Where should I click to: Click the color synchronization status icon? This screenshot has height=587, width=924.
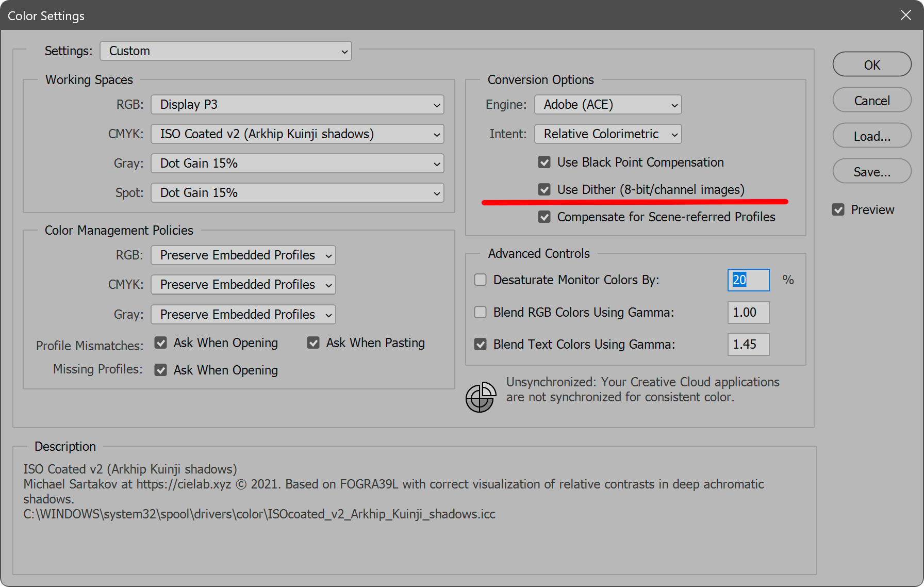click(x=480, y=397)
